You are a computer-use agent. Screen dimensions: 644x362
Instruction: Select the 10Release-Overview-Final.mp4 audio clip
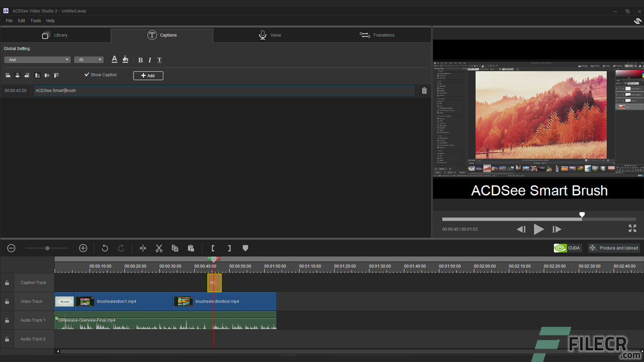click(166, 320)
